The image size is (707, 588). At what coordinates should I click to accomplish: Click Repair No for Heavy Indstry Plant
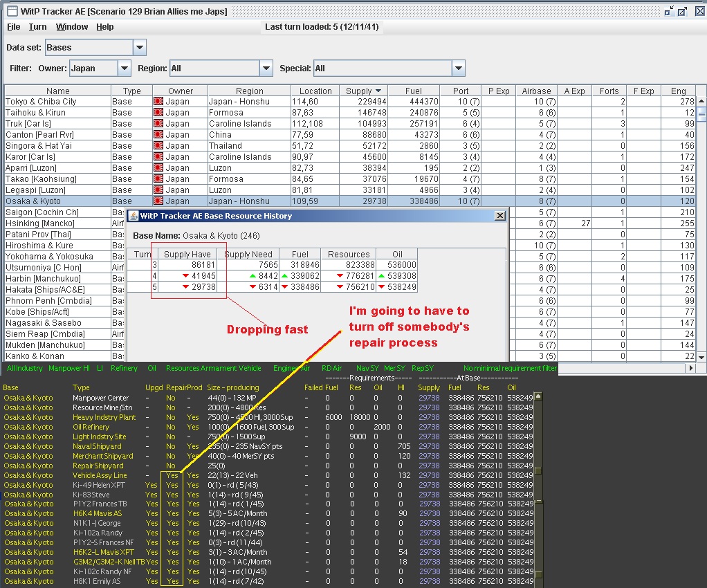[x=170, y=417]
